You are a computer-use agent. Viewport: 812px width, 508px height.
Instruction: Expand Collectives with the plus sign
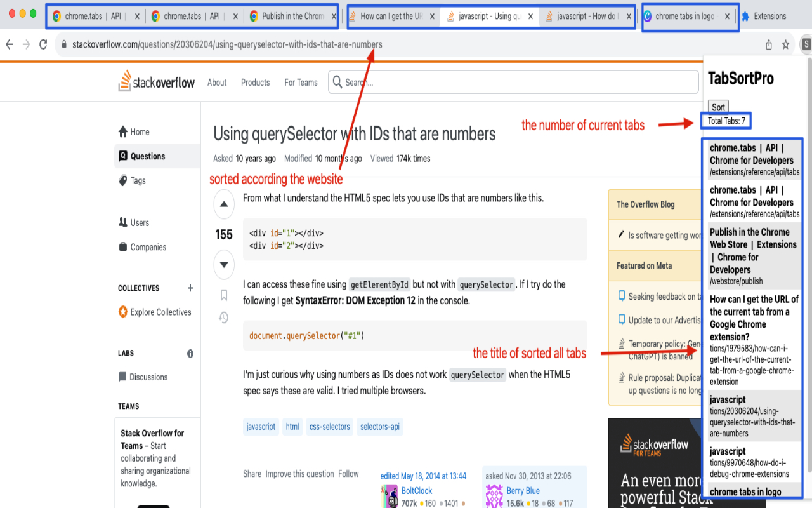click(190, 288)
